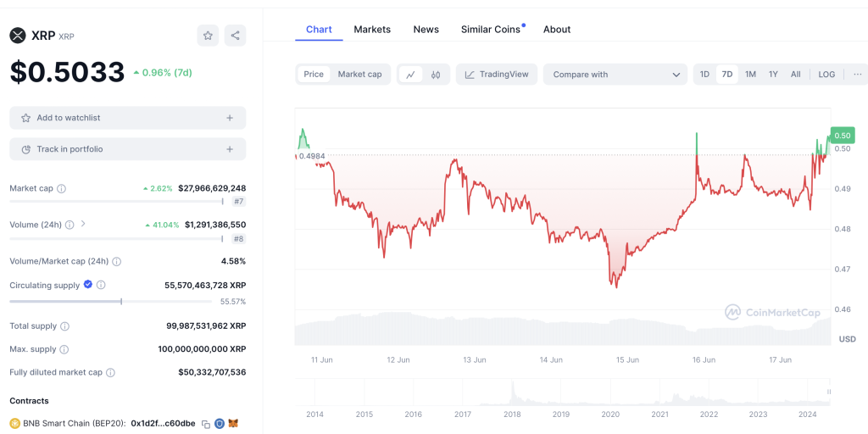Viewport: 868px width, 434px height.
Task: Click the star favorite icon beside XRP
Action: 208,36
